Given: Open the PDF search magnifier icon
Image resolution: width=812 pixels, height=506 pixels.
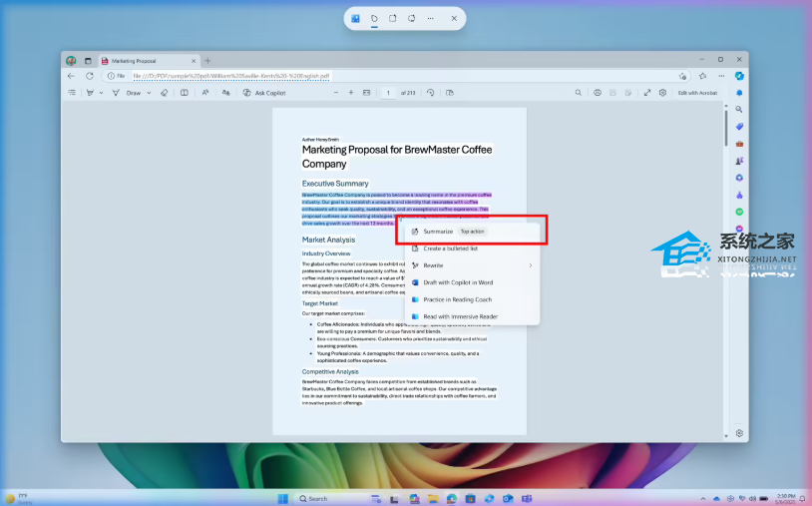Looking at the screenshot, I should tap(579, 93).
